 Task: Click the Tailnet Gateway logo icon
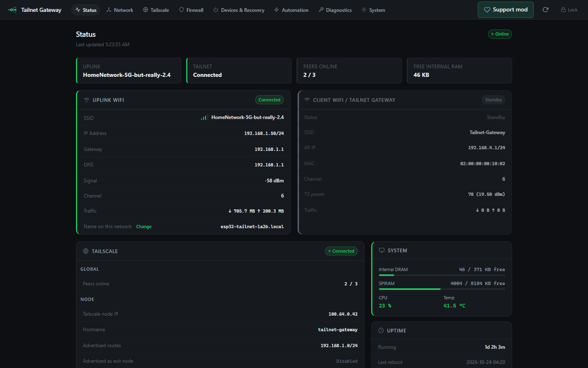click(13, 10)
